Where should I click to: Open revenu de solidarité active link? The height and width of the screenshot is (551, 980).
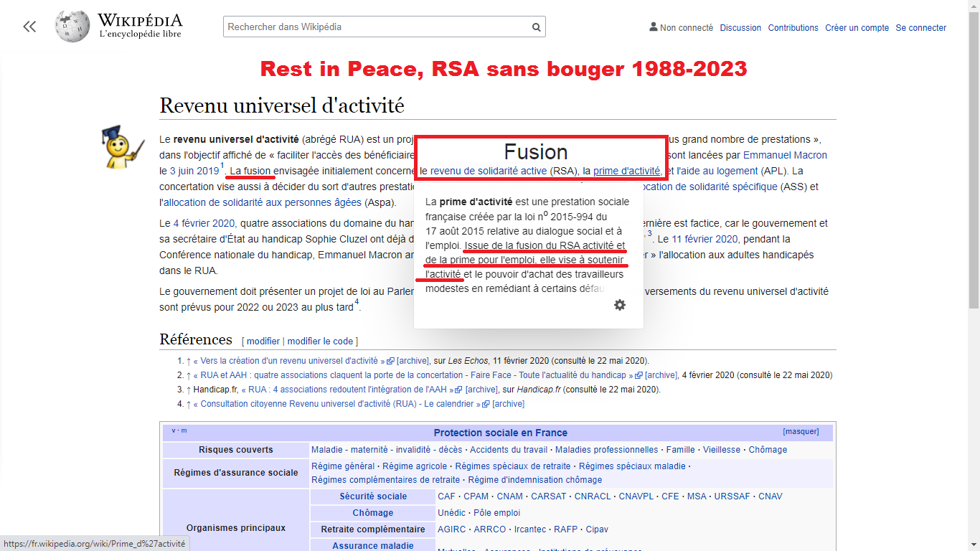(488, 171)
